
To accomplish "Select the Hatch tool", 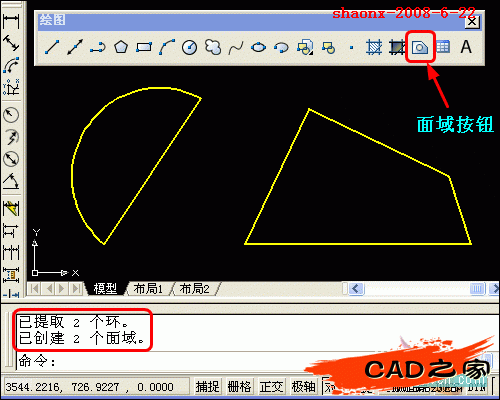I will click(374, 47).
